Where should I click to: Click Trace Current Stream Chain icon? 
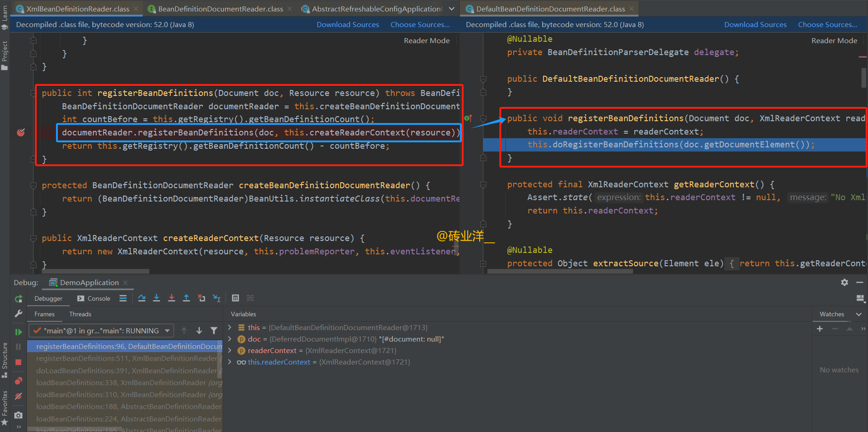250,298
